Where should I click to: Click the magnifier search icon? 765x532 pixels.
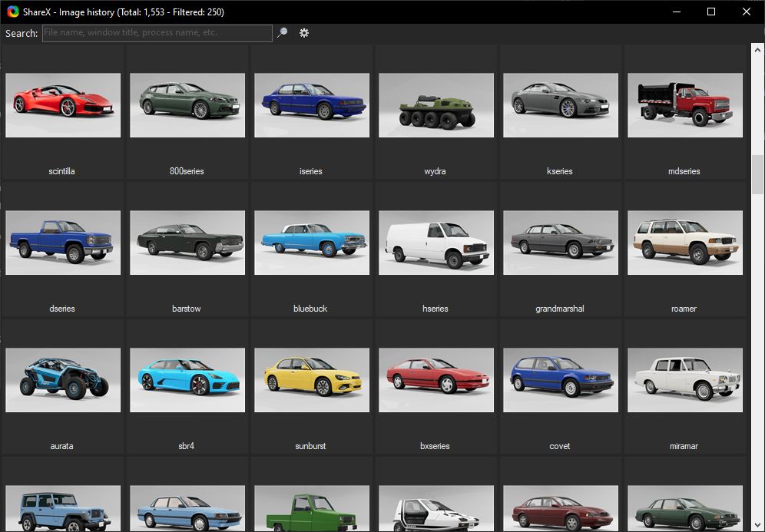point(282,33)
